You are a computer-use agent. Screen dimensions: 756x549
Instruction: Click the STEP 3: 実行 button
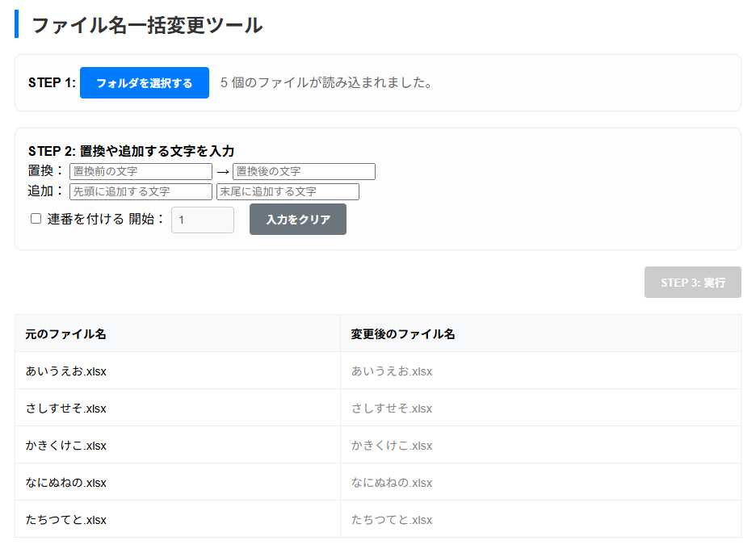tap(692, 283)
